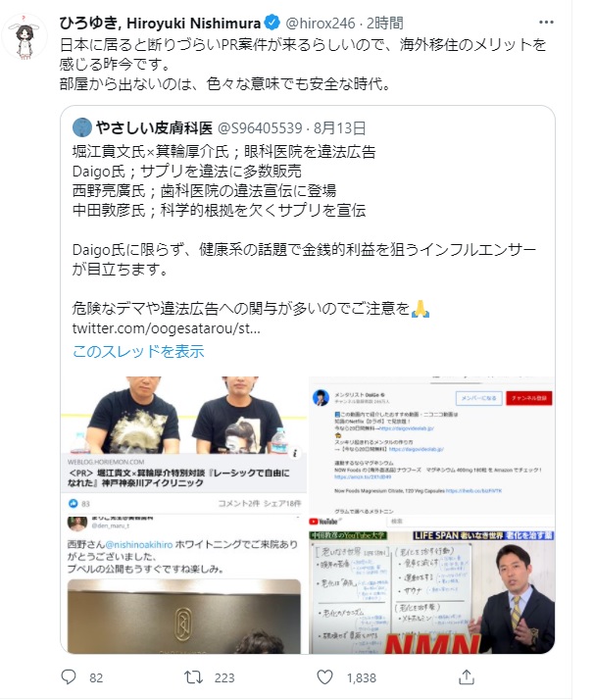The height and width of the screenshot is (700, 594).
Task: Open やさしい皮膚科医 small avatar
Action: [82, 127]
